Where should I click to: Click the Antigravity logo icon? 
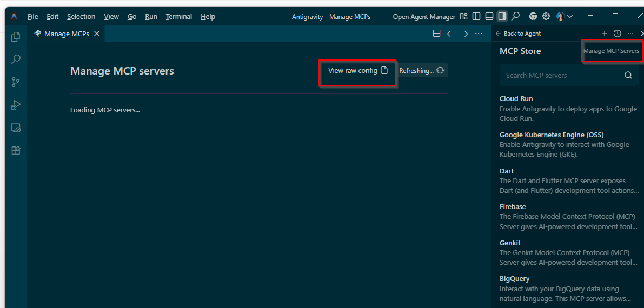coord(14,16)
